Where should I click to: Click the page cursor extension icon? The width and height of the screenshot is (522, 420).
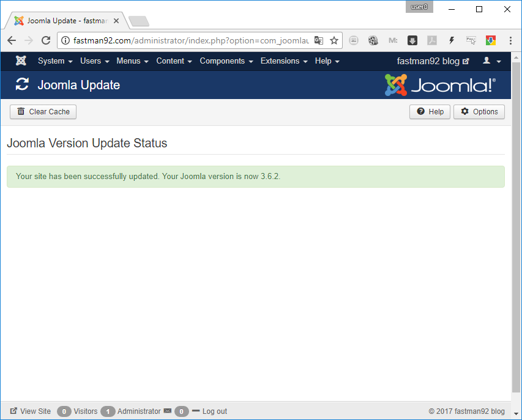tap(471, 40)
